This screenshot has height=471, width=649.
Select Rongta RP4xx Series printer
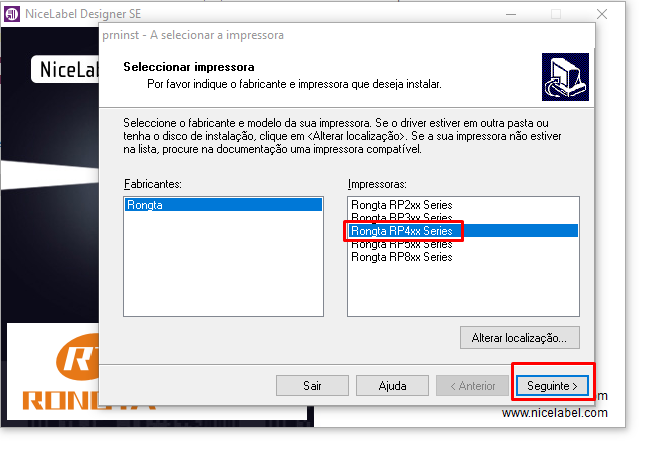click(x=463, y=231)
